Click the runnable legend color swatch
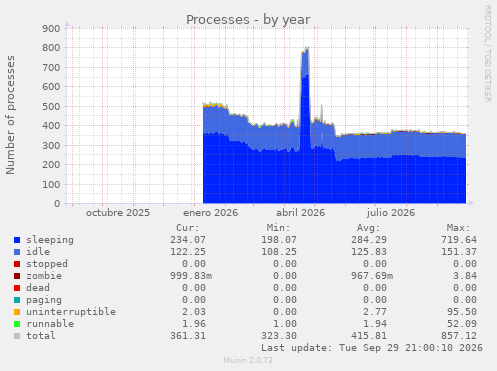 [x=17, y=324]
